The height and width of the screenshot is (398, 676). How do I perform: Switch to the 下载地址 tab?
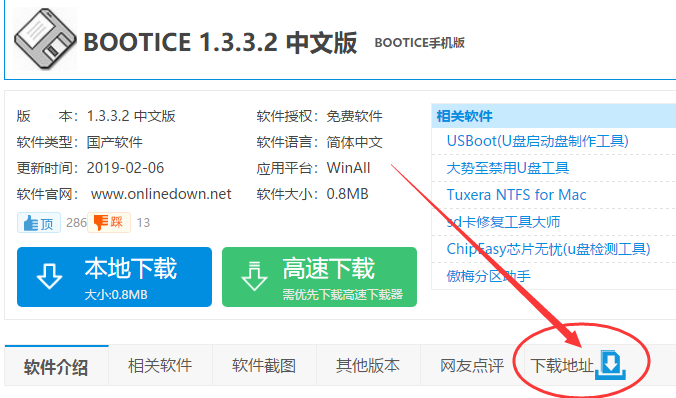pos(562,366)
